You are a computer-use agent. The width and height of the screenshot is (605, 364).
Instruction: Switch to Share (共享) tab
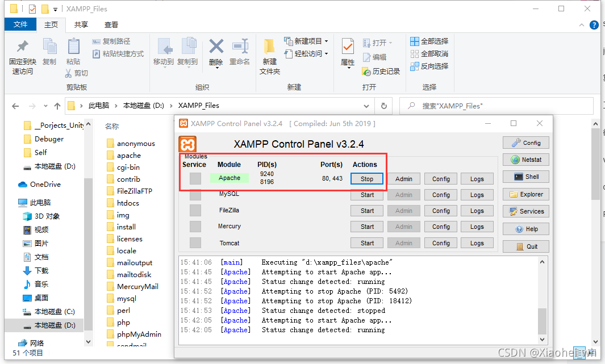(81, 24)
